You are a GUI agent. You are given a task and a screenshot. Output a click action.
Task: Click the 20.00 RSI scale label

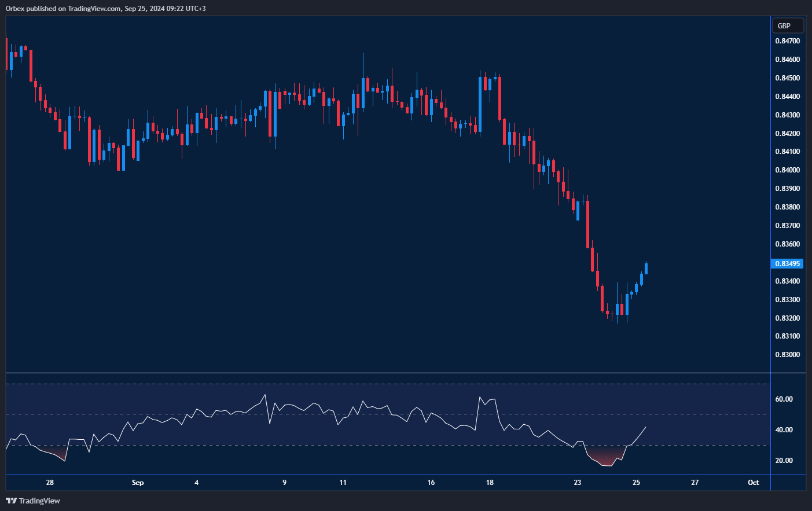784,461
